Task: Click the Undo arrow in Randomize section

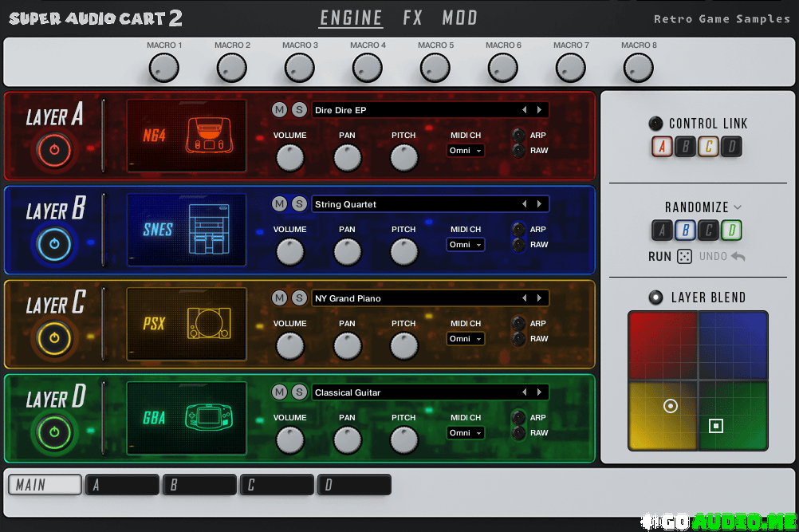Action: coord(738,257)
